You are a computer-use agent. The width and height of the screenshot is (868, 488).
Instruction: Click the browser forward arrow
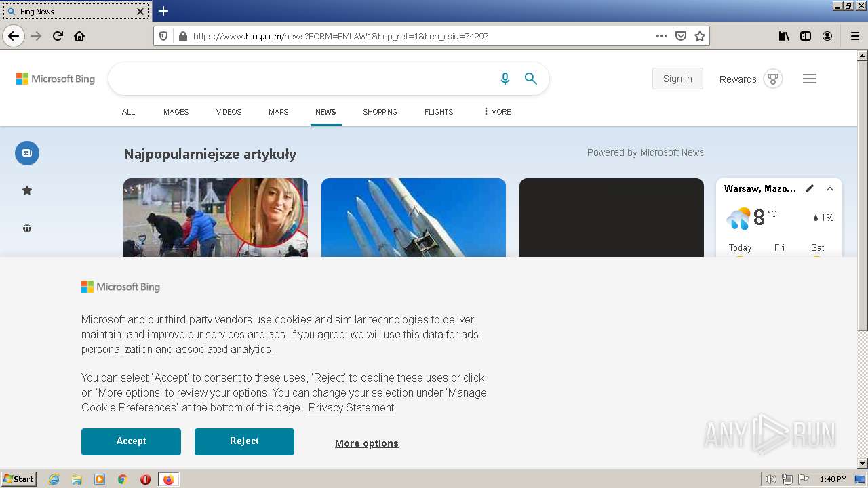pyautogui.click(x=37, y=36)
